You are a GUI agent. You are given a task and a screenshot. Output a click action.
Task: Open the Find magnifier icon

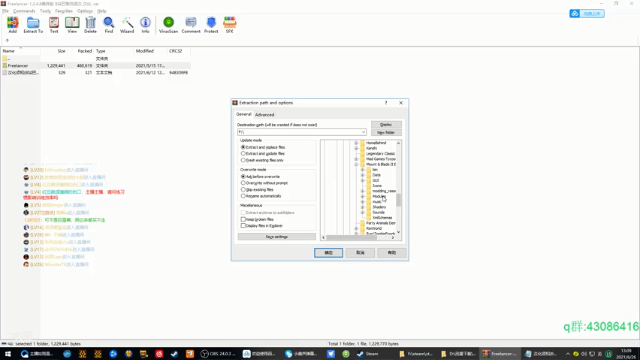tap(109, 24)
